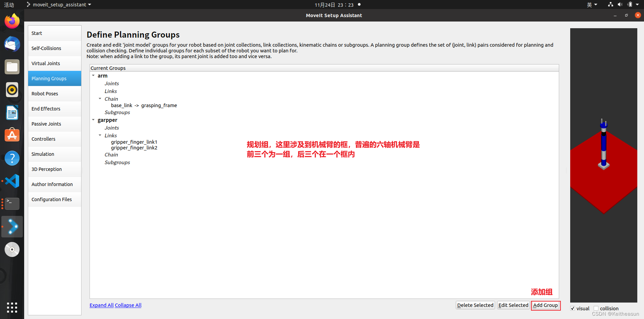Screen dimensions: 644x319
Task: Open the End Effectors page
Action: click(x=55, y=109)
